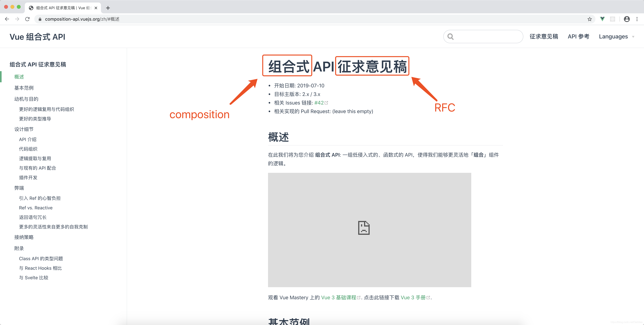Image resolution: width=644 pixels, height=325 pixels.
Task: Click the 目标主版本: 2.x / 3.x line
Action: tap(297, 94)
